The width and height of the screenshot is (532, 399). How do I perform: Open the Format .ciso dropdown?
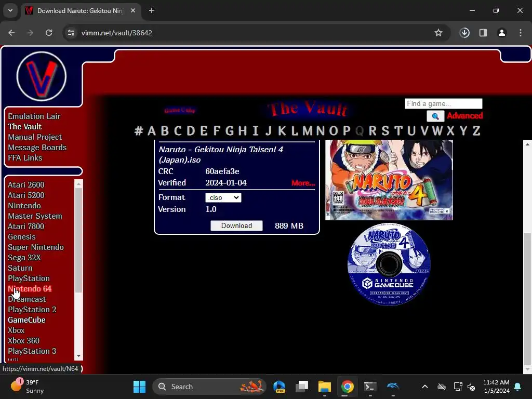point(223,197)
